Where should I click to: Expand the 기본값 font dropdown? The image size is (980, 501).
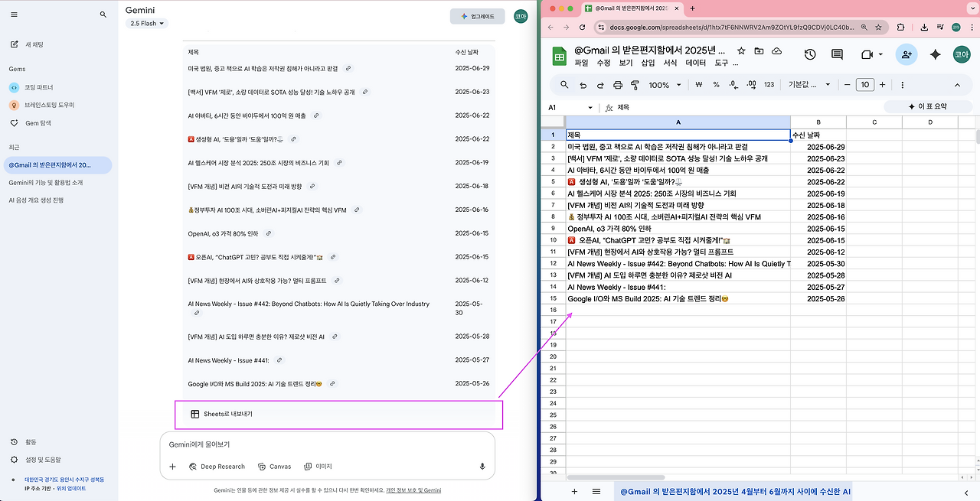click(809, 85)
